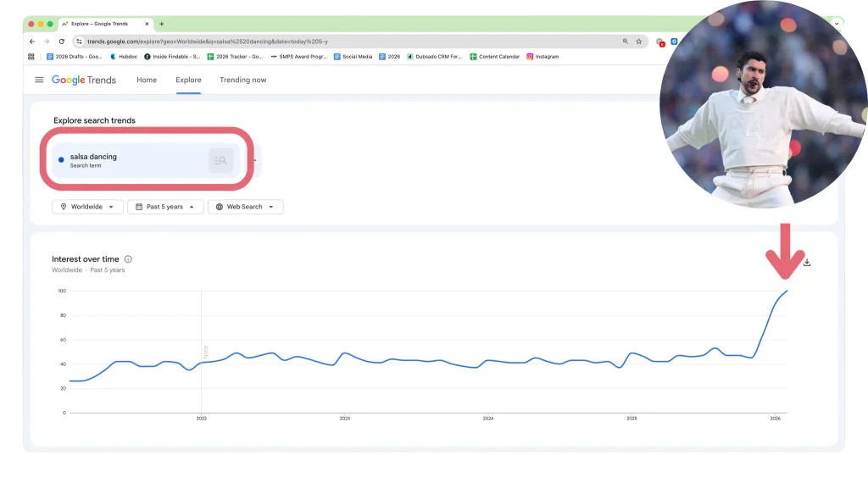Open the Social Media bookmark
The height and width of the screenshot is (483, 868).
(353, 57)
